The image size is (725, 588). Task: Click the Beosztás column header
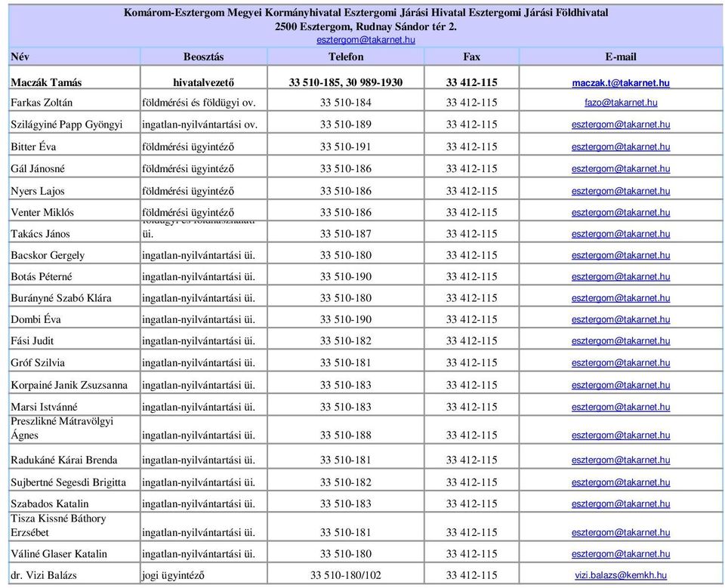203,57
